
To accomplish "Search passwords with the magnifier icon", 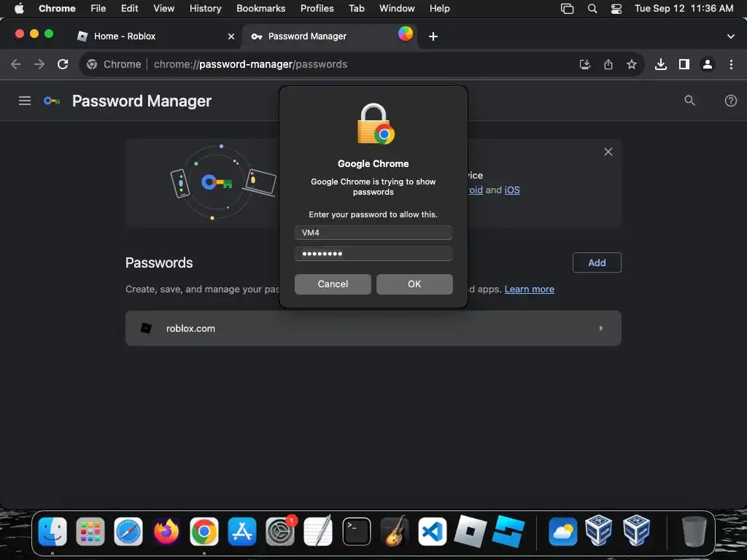I will point(689,101).
